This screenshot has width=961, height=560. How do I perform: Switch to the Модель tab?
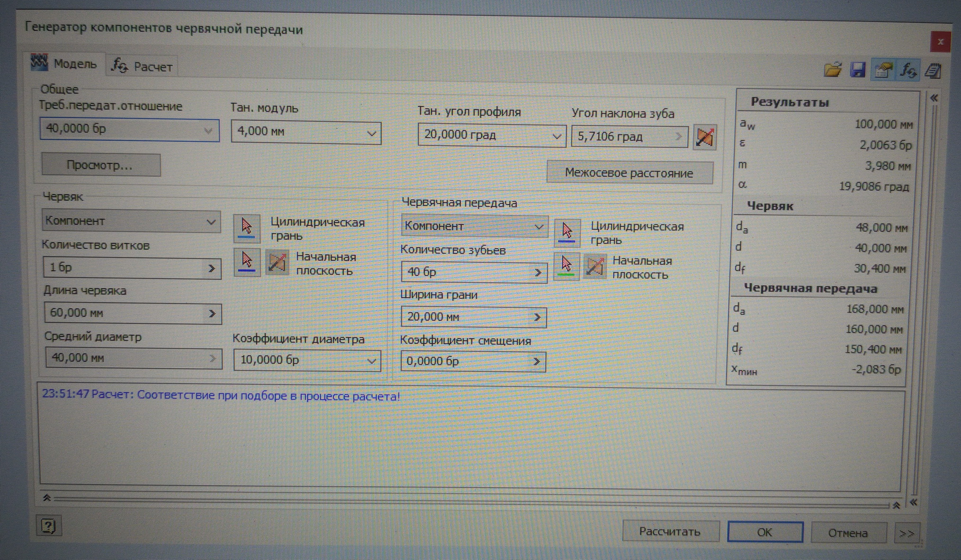click(x=65, y=63)
